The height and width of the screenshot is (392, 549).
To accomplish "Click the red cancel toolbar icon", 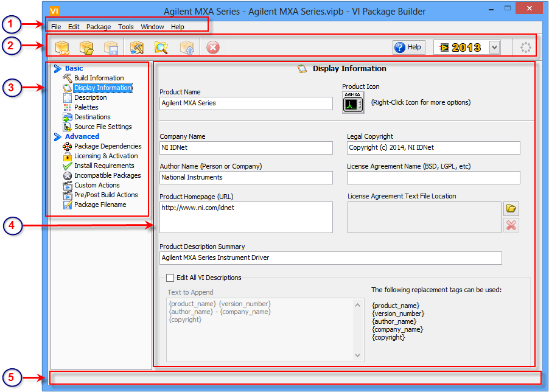I will pyautogui.click(x=212, y=47).
